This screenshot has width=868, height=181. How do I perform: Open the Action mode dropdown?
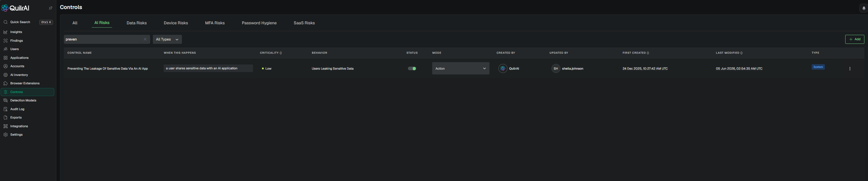pos(460,68)
